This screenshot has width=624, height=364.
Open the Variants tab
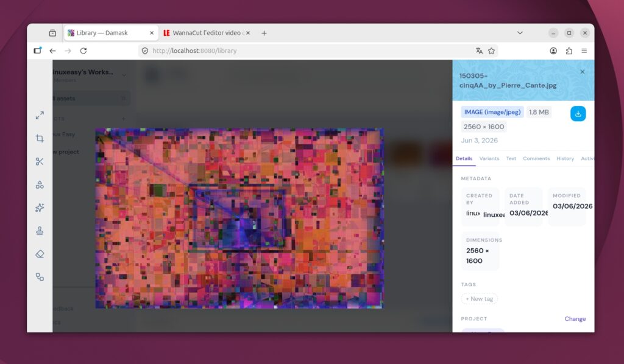(x=489, y=158)
